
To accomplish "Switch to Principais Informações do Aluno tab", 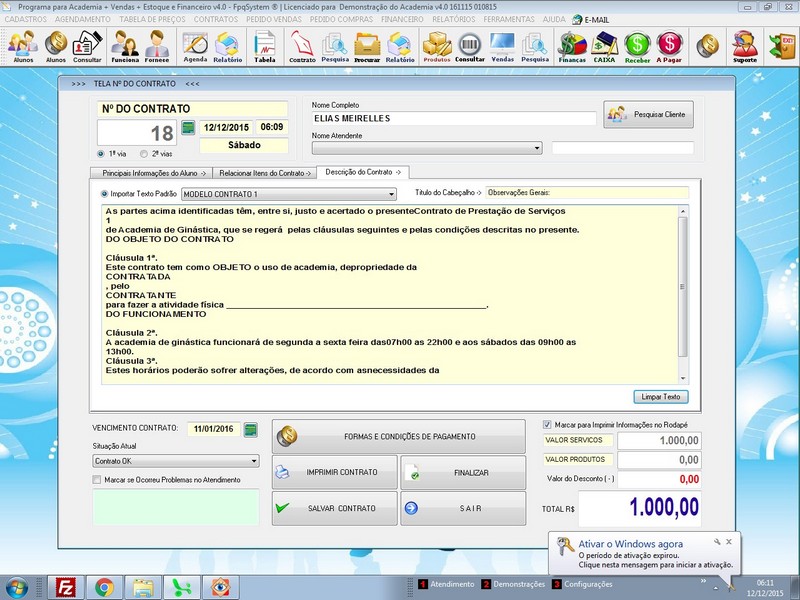I will (x=152, y=173).
